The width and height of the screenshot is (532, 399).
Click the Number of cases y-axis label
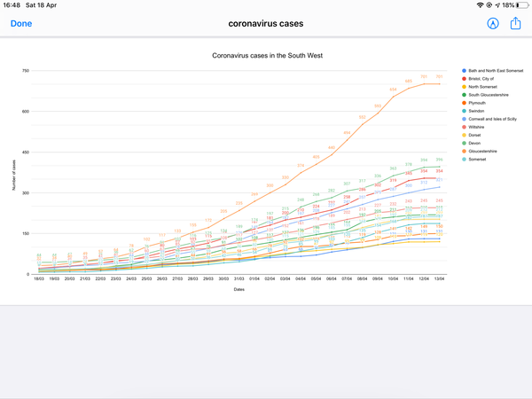[x=14, y=175]
